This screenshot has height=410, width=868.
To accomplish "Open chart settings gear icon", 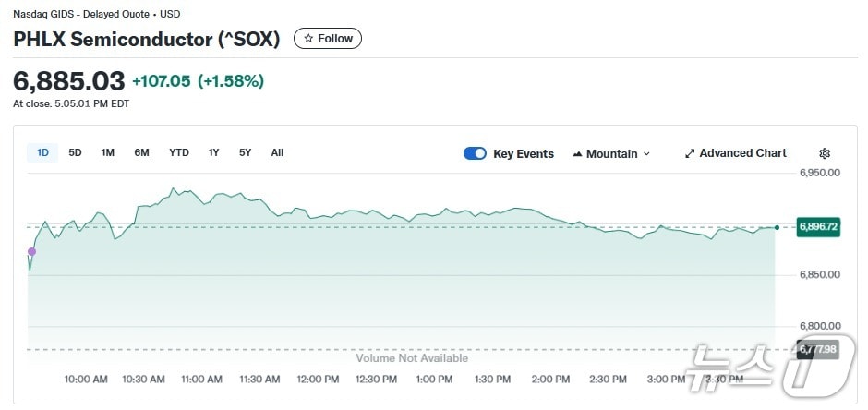I will click(825, 153).
